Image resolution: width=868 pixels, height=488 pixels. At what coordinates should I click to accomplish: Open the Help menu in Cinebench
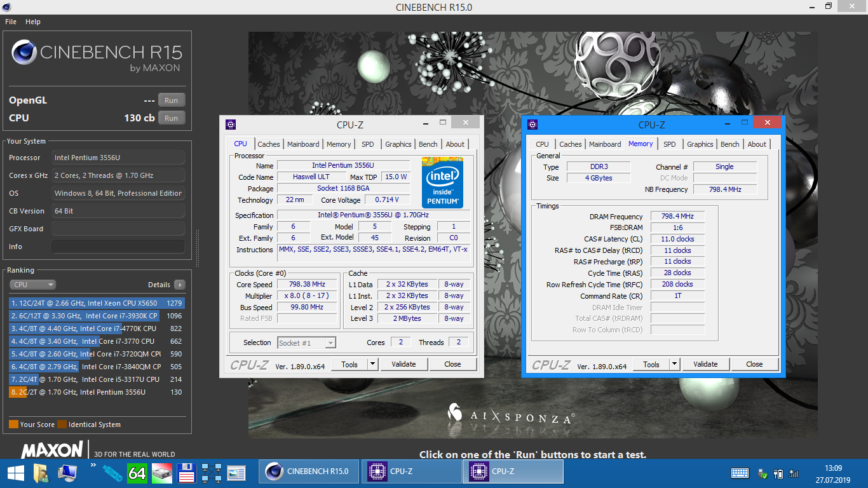coord(33,22)
